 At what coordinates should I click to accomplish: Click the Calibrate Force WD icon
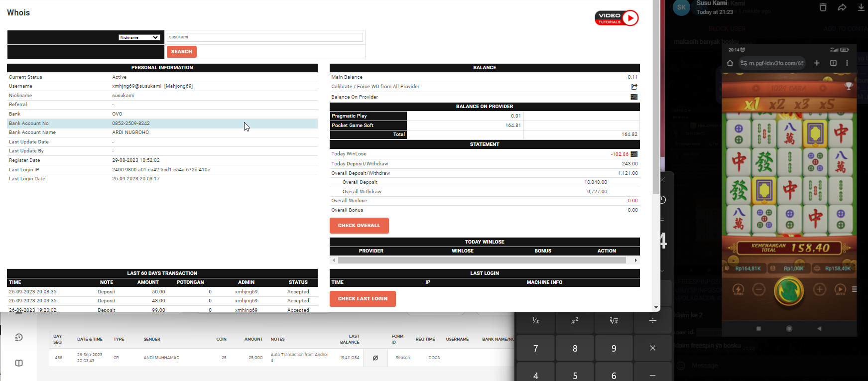(634, 87)
